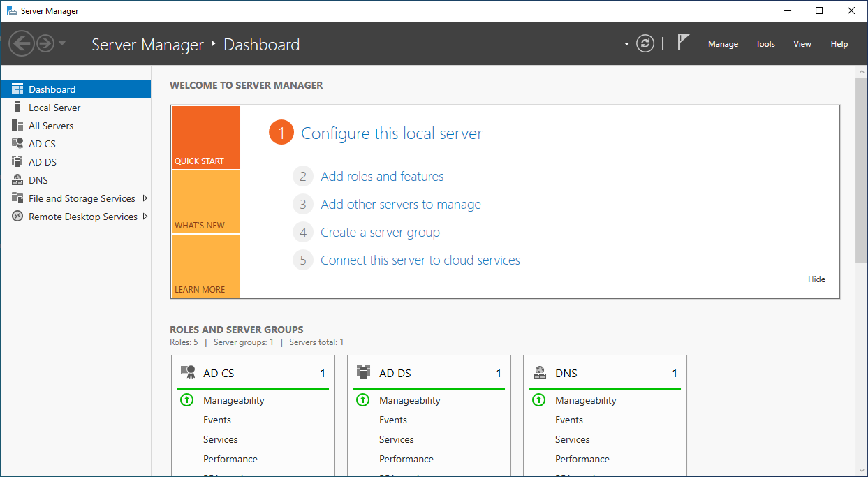
Task: Click the Refresh icon in the toolbar
Action: (645, 43)
